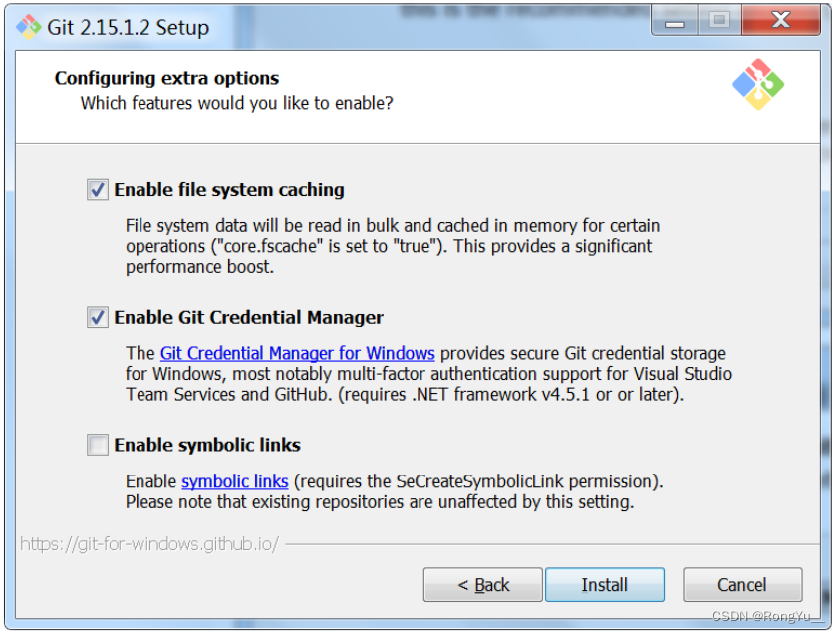840x633 pixels.
Task: Click the 'Git 2.15.1.2 Setup' title text
Action: pos(128,27)
